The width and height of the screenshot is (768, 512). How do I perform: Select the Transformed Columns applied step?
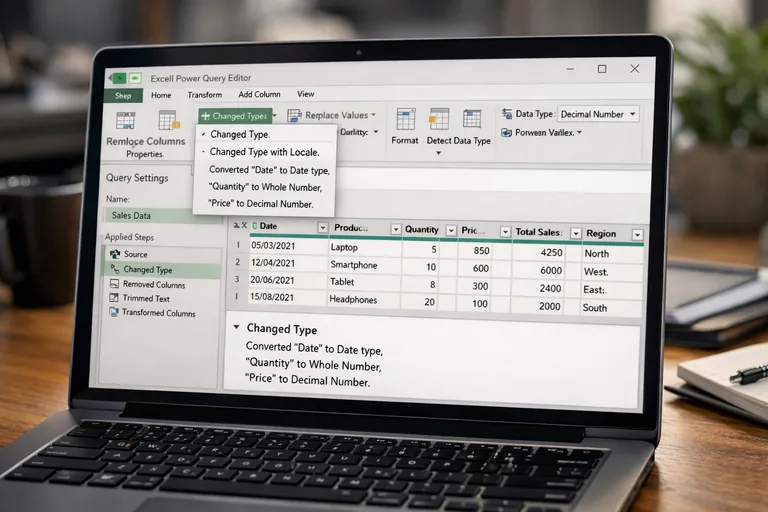160,312
